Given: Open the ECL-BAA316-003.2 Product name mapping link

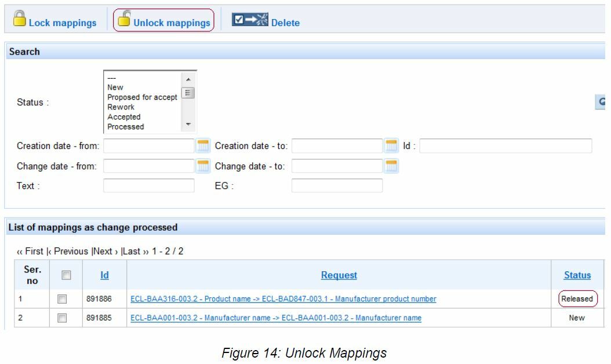Looking at the screenshot, I should 283,299.
